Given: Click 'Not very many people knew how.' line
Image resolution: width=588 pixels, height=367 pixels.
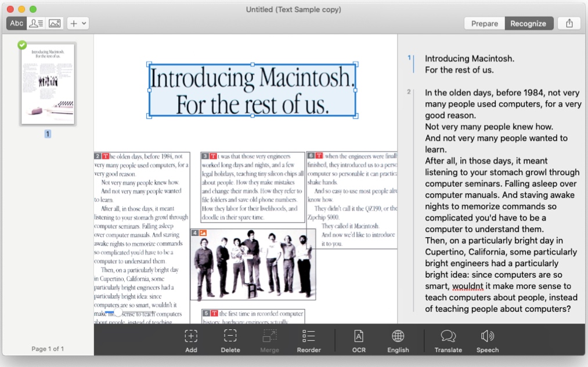Looking at the screenshot, I should click(x=489, y=126).
